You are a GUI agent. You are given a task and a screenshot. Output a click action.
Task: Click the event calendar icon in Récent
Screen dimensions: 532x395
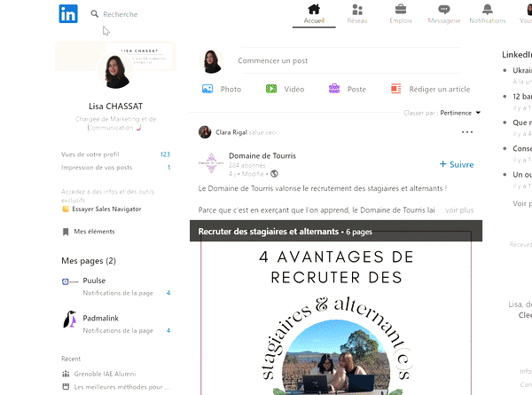(66, 387)
